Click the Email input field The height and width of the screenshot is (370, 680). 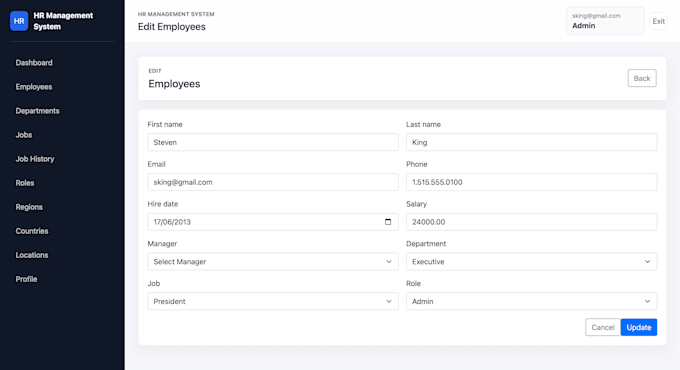(273, 182)
